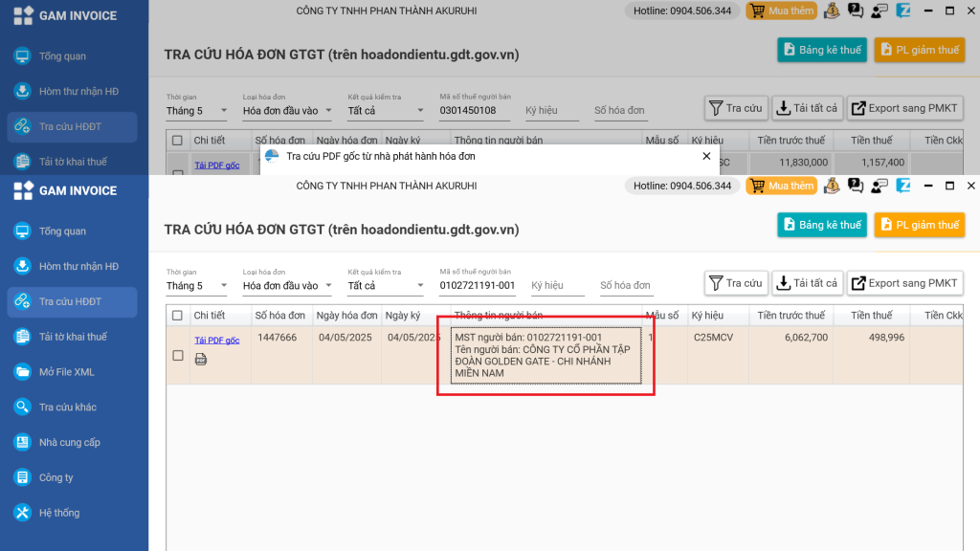Image resolution: width=980 pixels, height=551 pixels.
Task: Select Tra cứu HĐĐT icon in lower window
Action: point(23,301)
